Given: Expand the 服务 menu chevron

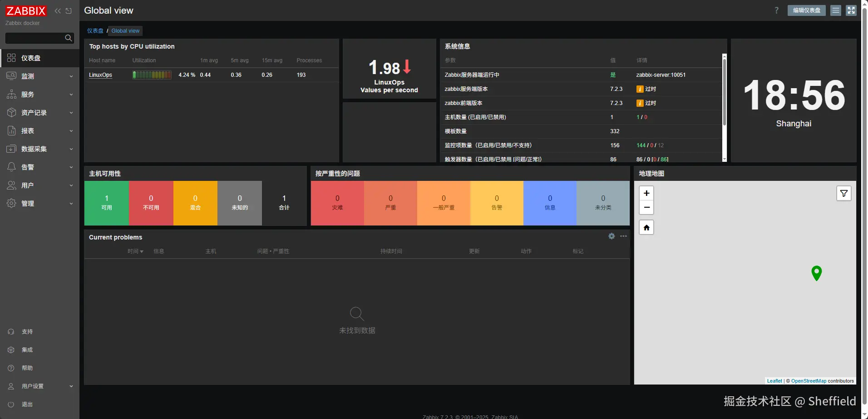Looking at the screenshot, I should pos(71,95).
